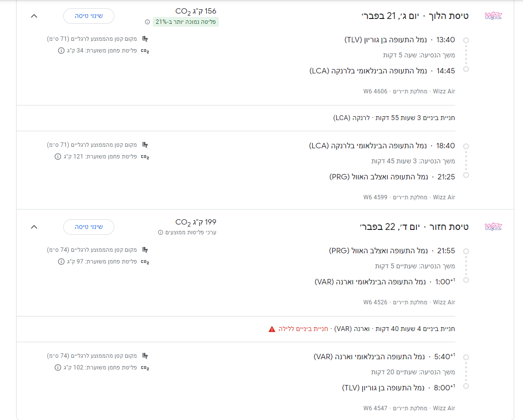Click the 21% lower emissions green badge

point(186,22)
